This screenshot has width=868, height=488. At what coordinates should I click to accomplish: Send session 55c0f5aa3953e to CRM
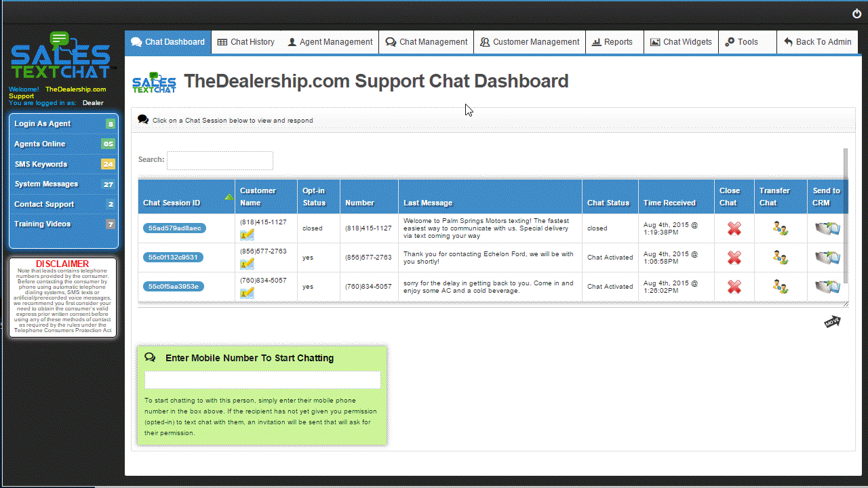coord(827,287)
